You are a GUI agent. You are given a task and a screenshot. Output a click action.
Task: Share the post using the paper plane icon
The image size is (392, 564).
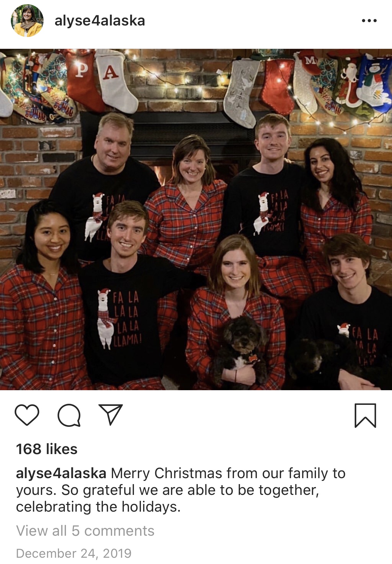click(x=111, y=415)
